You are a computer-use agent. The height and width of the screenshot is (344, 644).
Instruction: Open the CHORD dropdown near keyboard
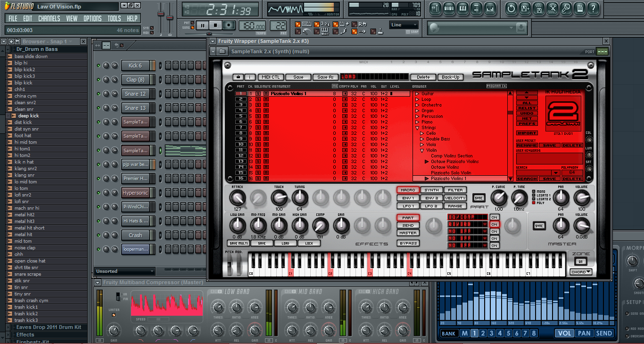581,272
